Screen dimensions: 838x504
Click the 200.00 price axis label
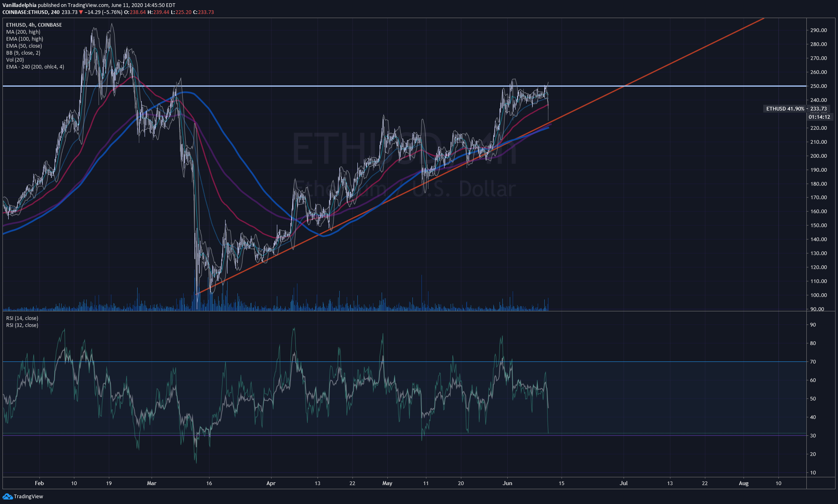coord(819,156)
